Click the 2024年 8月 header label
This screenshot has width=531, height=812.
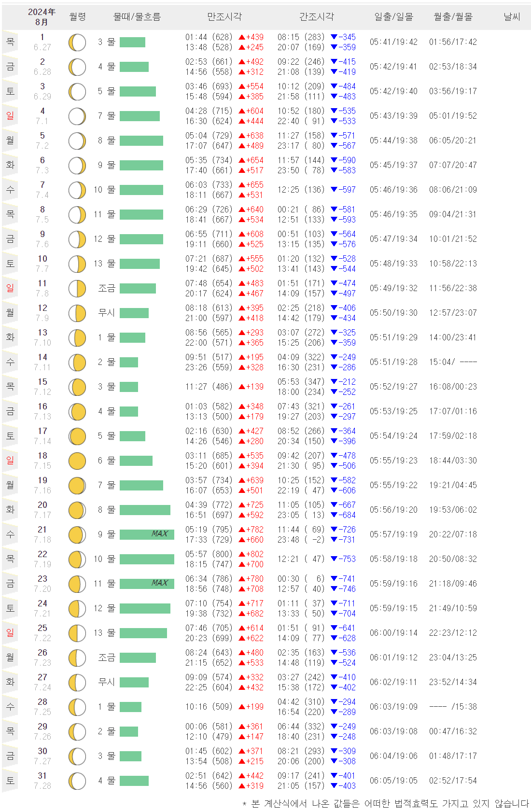(42, 17)
